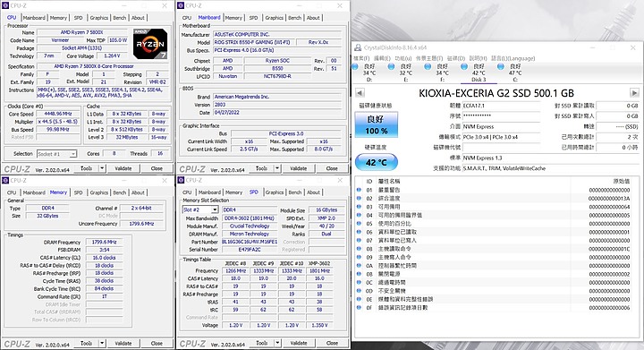
Task: Click the XMP-3602 voltage value 1.350 V
Action: [x=319, y=325]
